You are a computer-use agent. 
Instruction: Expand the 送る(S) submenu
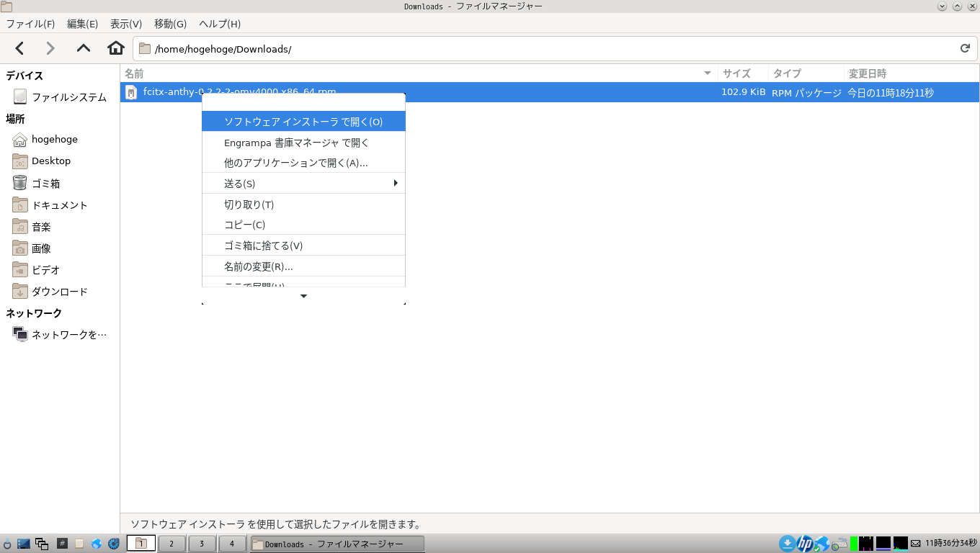point(303,184)
